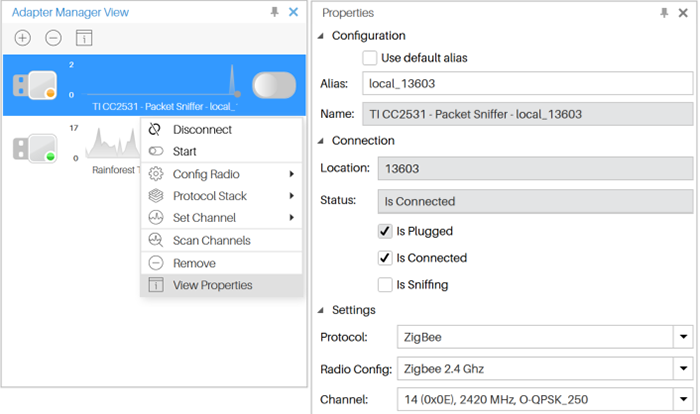Click the Rainforest adapter traffic graph
This screenshot has height=414, width=700.
pyautogui.click(x=113, y=143)
